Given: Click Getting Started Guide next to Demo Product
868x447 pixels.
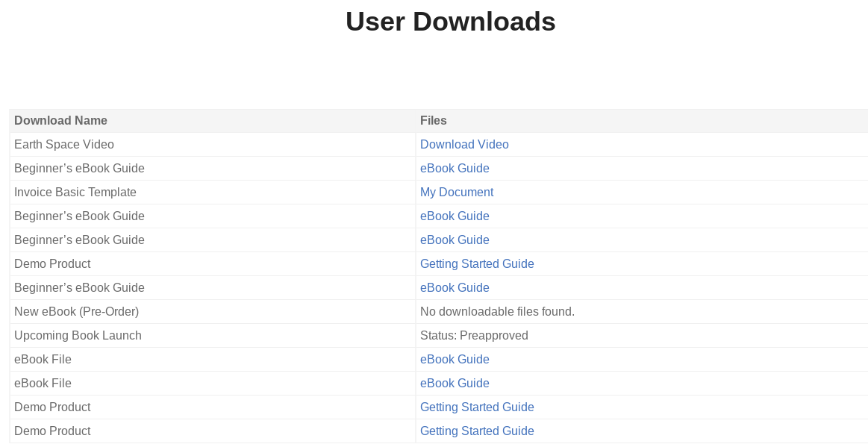Looking at the screenshot, I should coord(477,263).
